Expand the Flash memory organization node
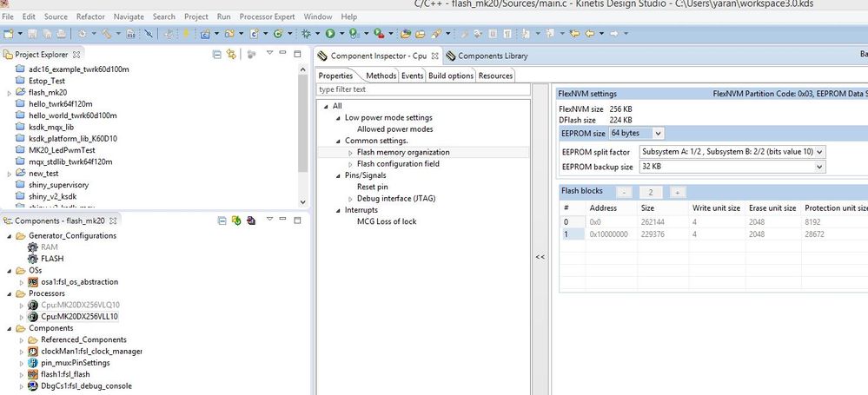This screenshot has width=868, height=395. point(350,152)
